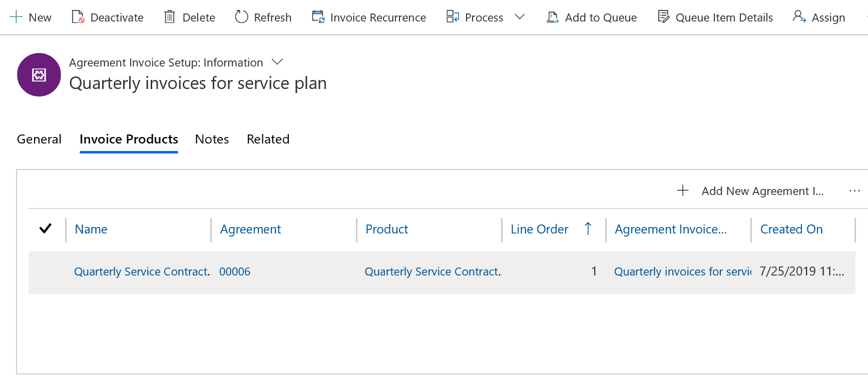Click Add New Agreement Invoice Product label
868x387 pixels.
click(x=762, y=191)
